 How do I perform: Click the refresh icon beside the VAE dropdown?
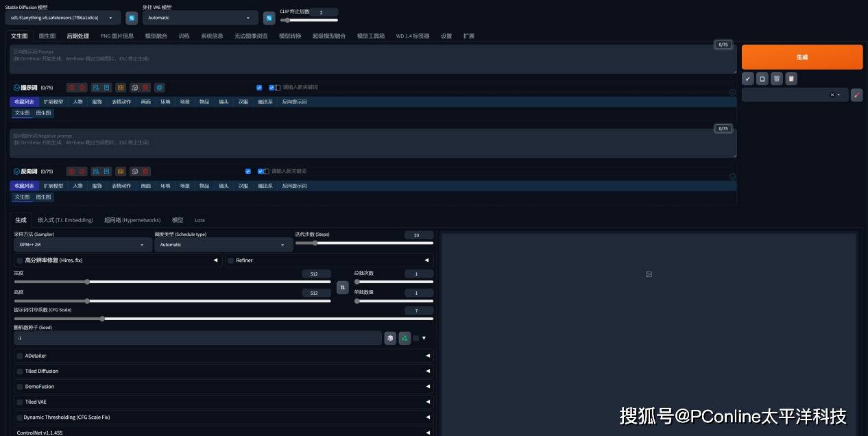point(269,18)
